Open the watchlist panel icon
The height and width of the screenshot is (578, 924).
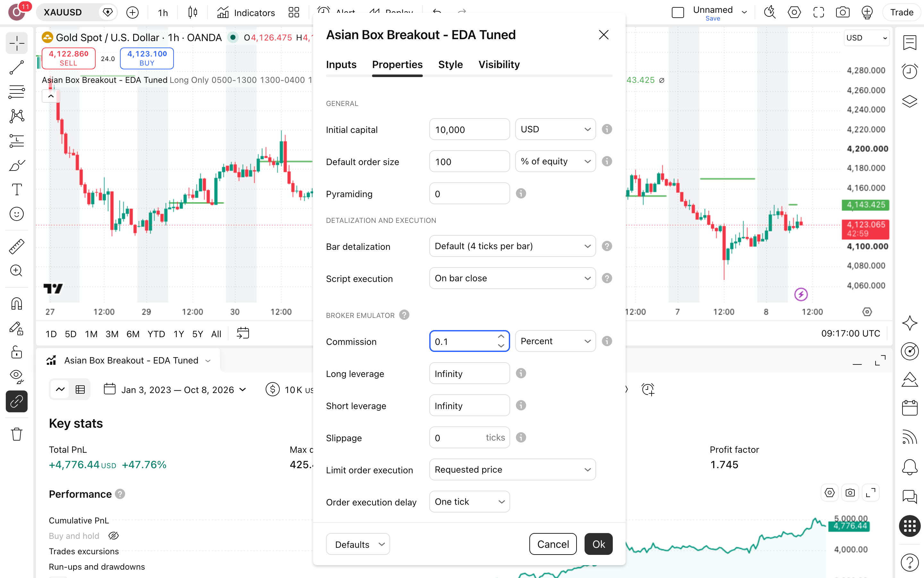pos(910,42)
